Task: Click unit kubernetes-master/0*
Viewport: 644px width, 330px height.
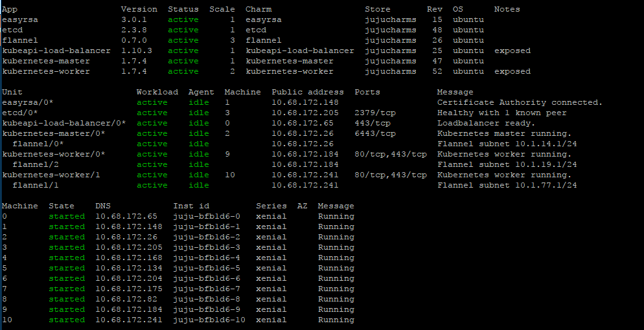Action: pyautogui.click(x=54, y=133)
